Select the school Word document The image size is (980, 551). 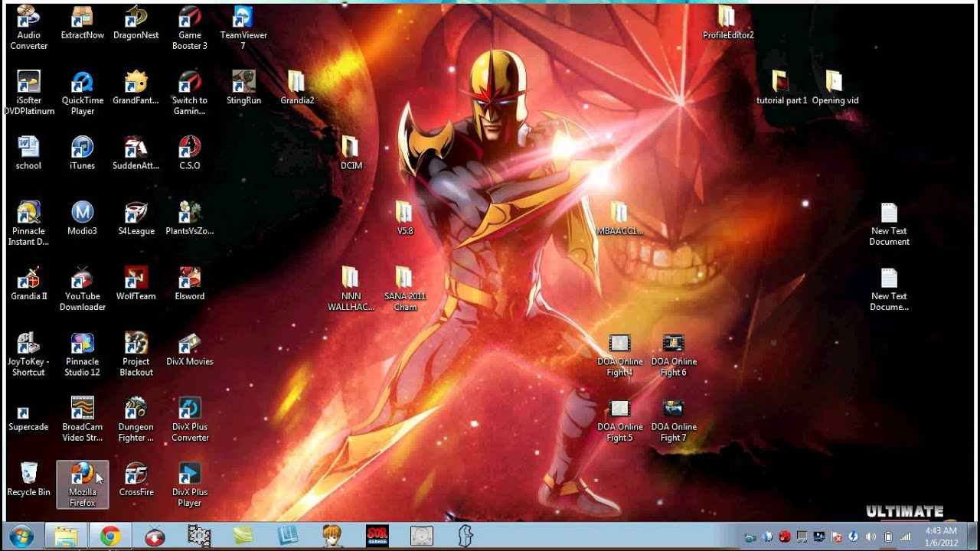(x=28, y=152)
